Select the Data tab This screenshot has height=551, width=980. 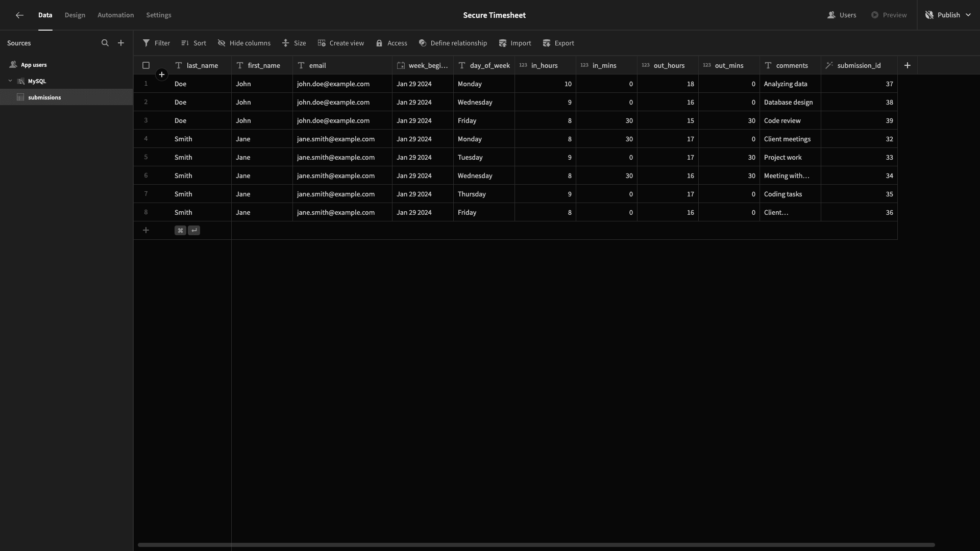pos(45,15)
